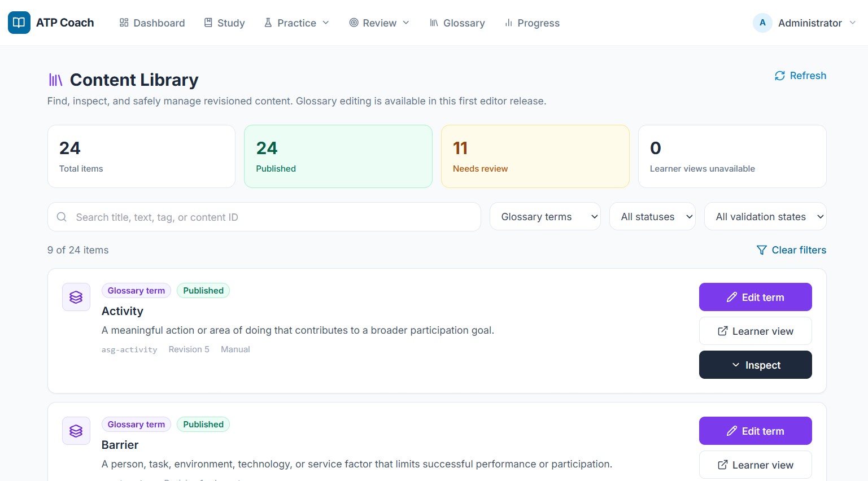Screen dimensions: 868x481
Task: Click the ATP Coach book logo icon
Action: click(x=19, y=23)
